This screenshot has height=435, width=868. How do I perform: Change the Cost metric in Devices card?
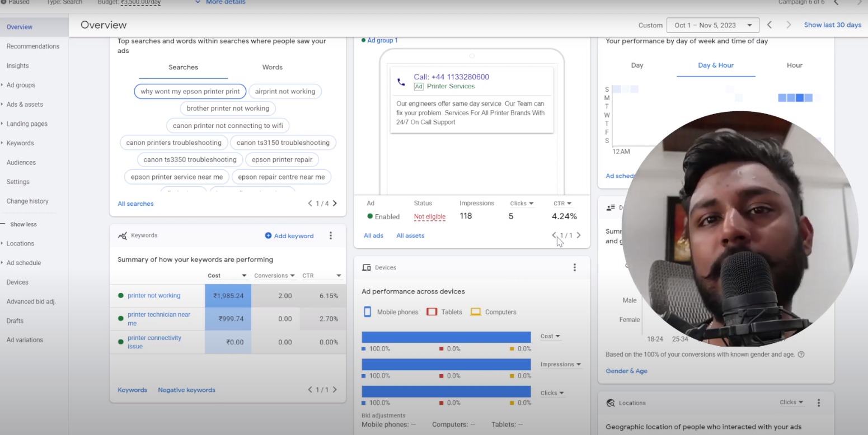[550, 337]
